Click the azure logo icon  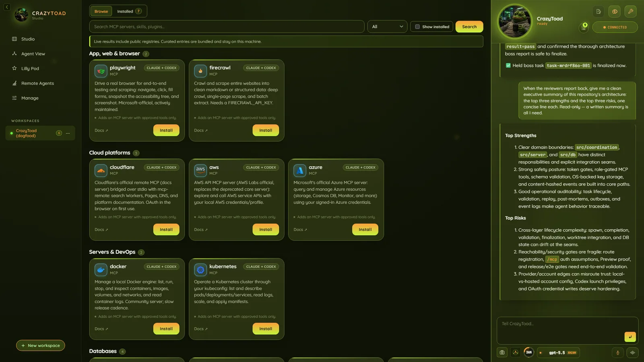tap(299, 170)
